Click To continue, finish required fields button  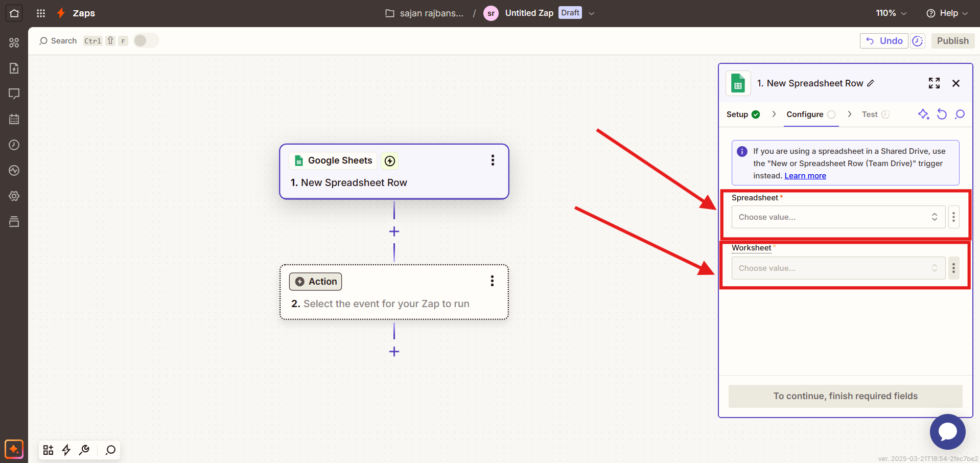pyautogui.click(x=845, y=396)
